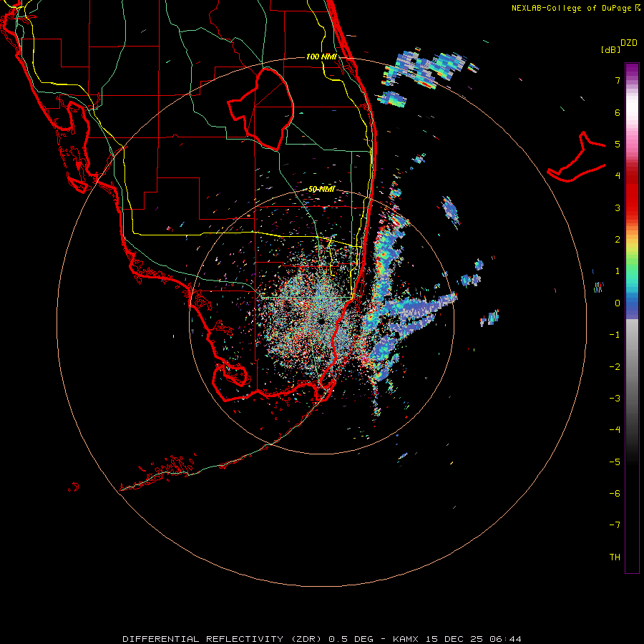Click the -3 dB legend value
The height and width of the screenshot is (644, 644).
615,399
